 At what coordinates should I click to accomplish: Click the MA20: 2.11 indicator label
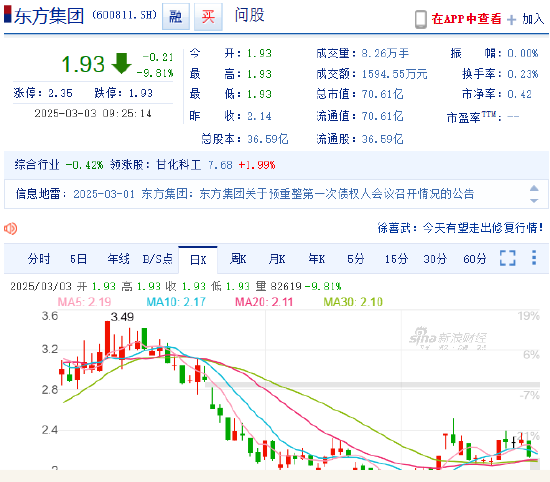pyautogui.click(x=264, y=302)
